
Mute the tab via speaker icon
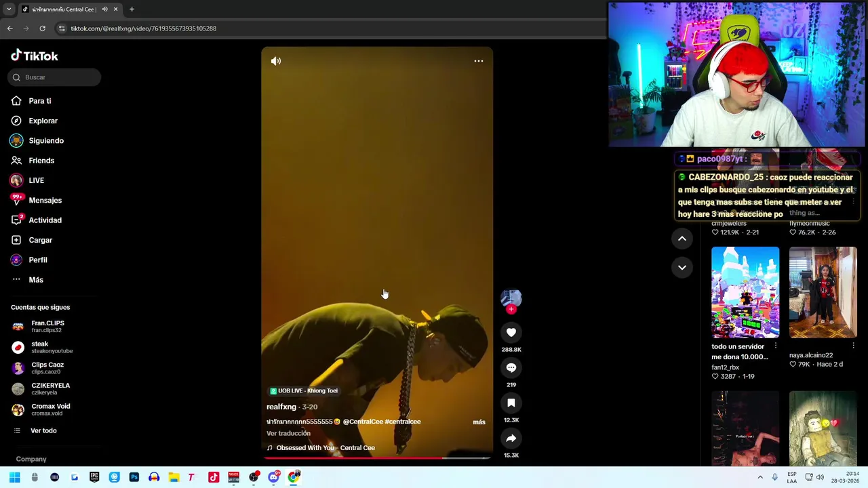point(104,9)
